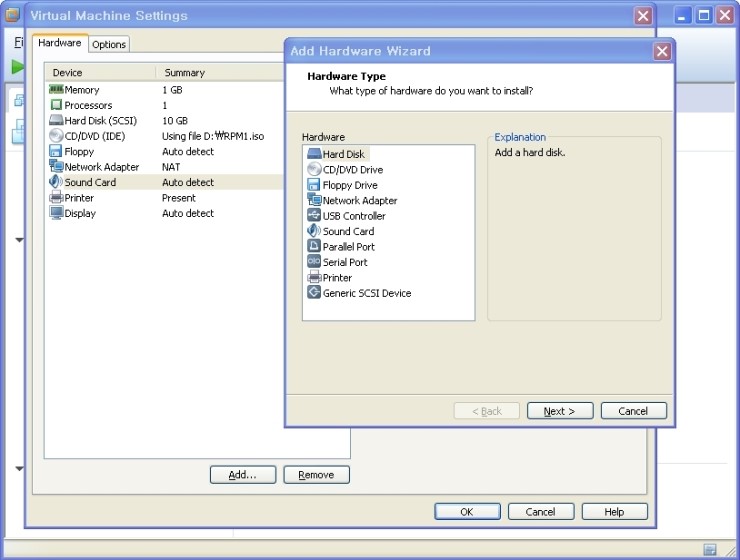Cancel the Add Hardware Wizard

(632, 411)
